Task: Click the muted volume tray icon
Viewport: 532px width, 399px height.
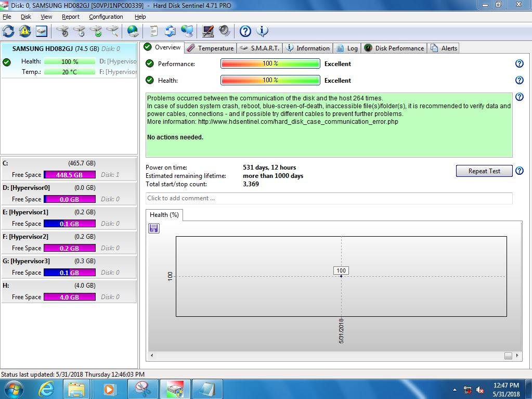Action: 480,390
